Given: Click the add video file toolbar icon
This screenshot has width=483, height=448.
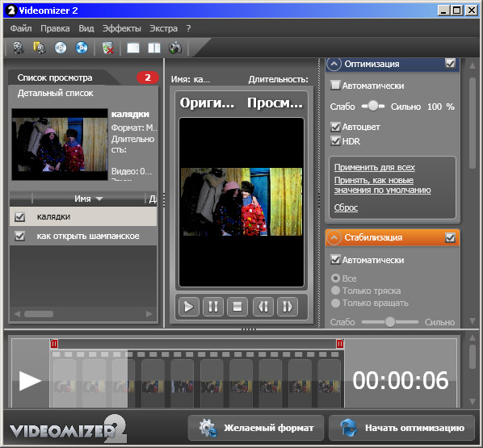Looking at the screenshot, I should (19, 48).
